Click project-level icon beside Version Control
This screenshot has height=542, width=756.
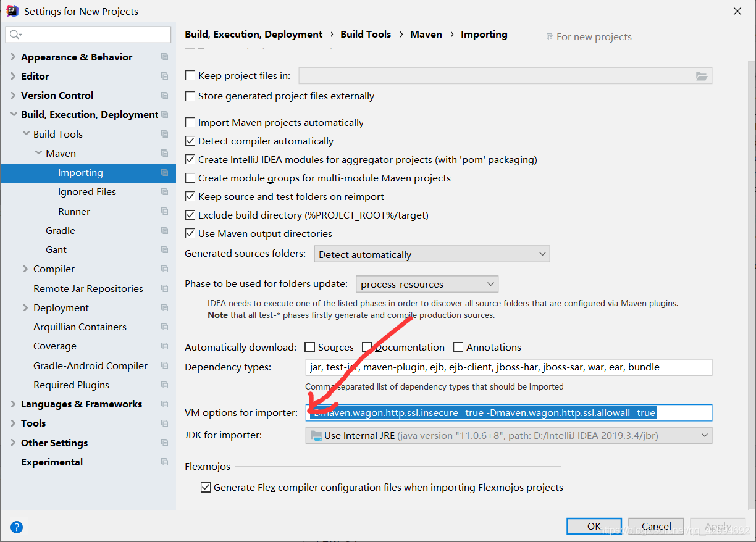coord(164,95)
